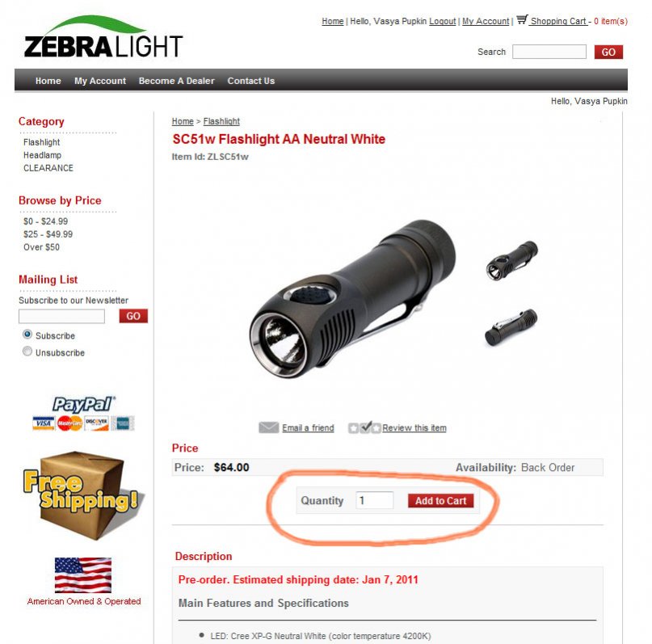Select the Subscribe radio button
The image size is (652, 644).
(x=27, y=335)
